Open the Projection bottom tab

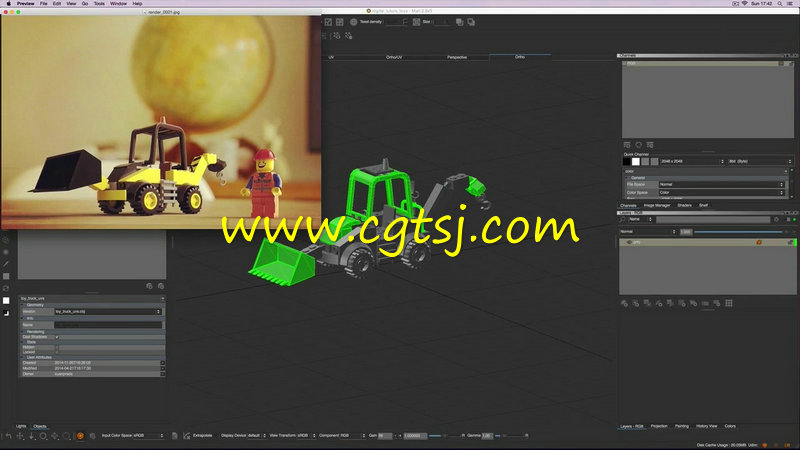click(659, 426)
